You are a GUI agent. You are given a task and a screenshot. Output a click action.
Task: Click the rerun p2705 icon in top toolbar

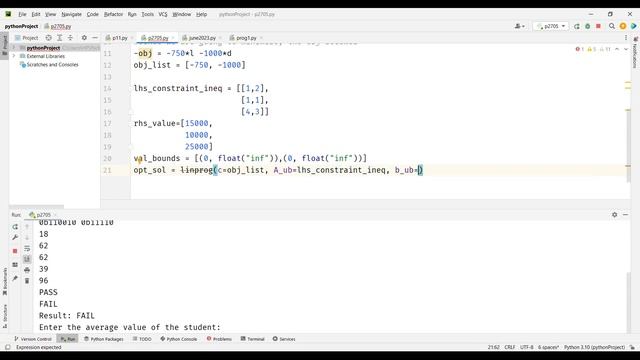577,26
